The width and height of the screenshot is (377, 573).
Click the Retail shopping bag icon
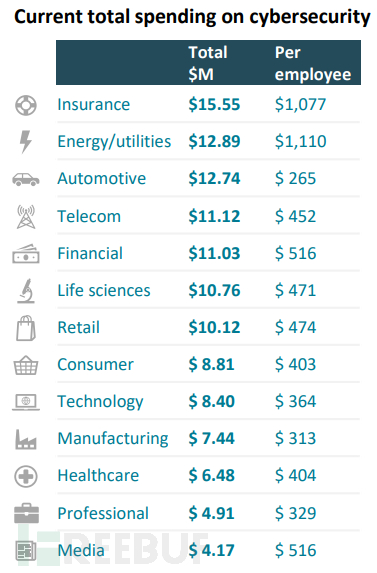tap(26, 328)
